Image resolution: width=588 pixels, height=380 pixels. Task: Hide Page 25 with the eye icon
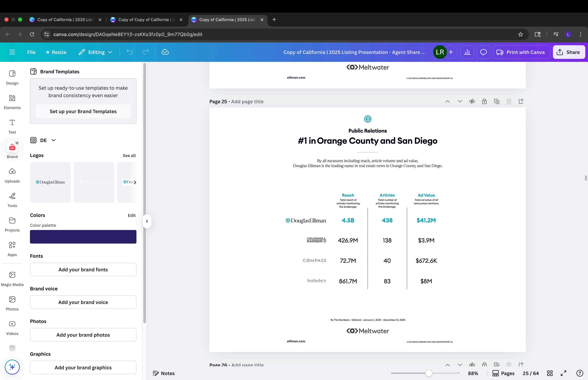[x=472, y=101]
